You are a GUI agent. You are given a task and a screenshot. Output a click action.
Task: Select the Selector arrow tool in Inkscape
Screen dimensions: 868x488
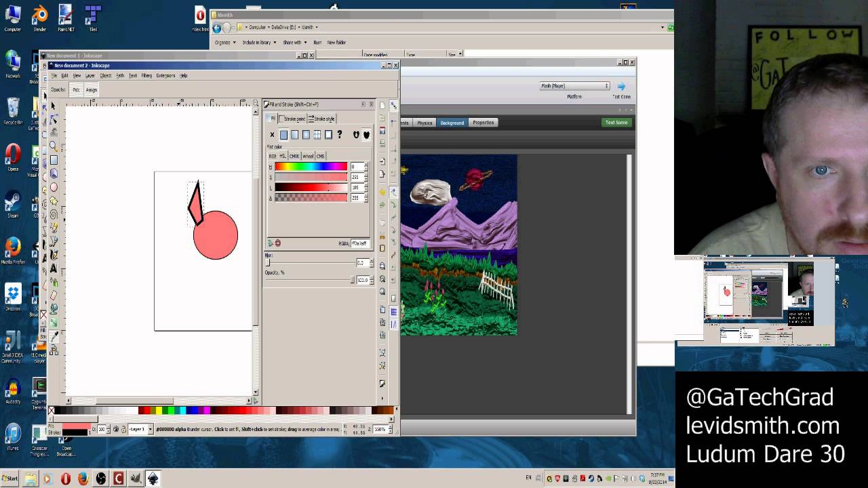[54, 106]
